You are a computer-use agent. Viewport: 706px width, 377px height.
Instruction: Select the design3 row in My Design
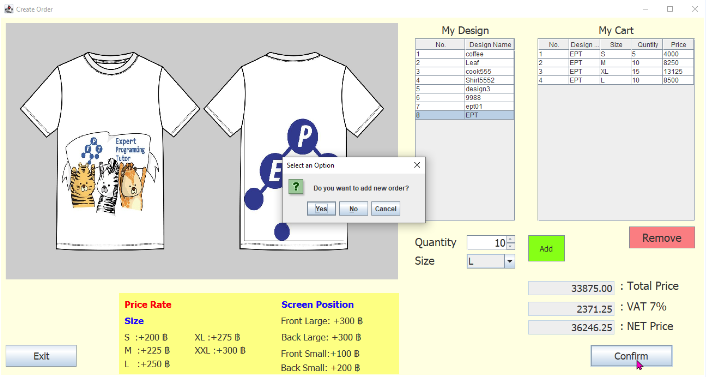[x=465, y=89]
